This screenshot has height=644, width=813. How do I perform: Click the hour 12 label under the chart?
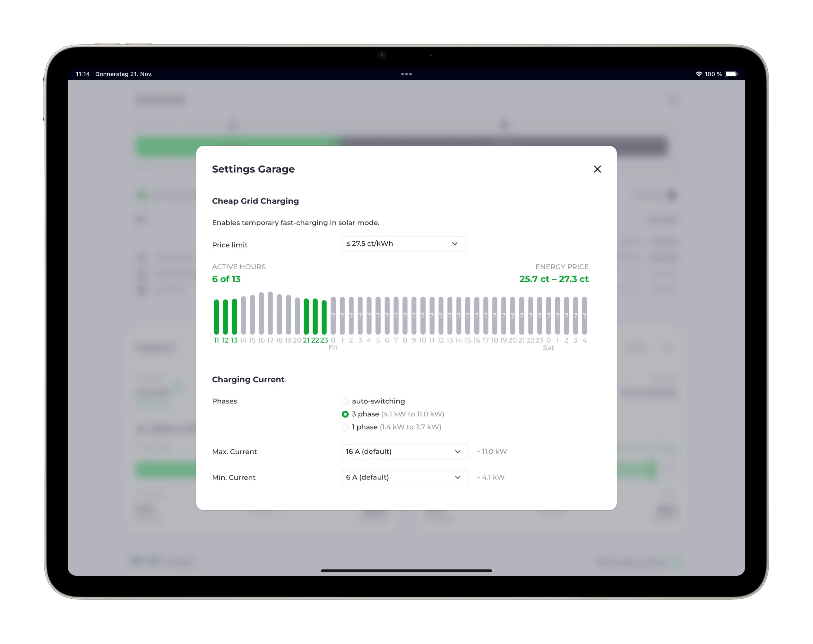pos(225,340)
